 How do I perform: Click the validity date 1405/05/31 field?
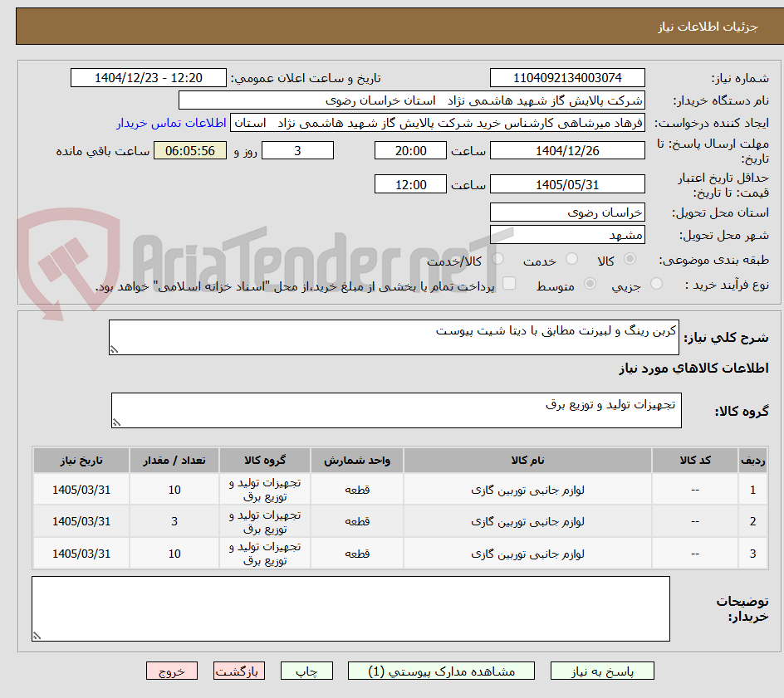(567, 184)
